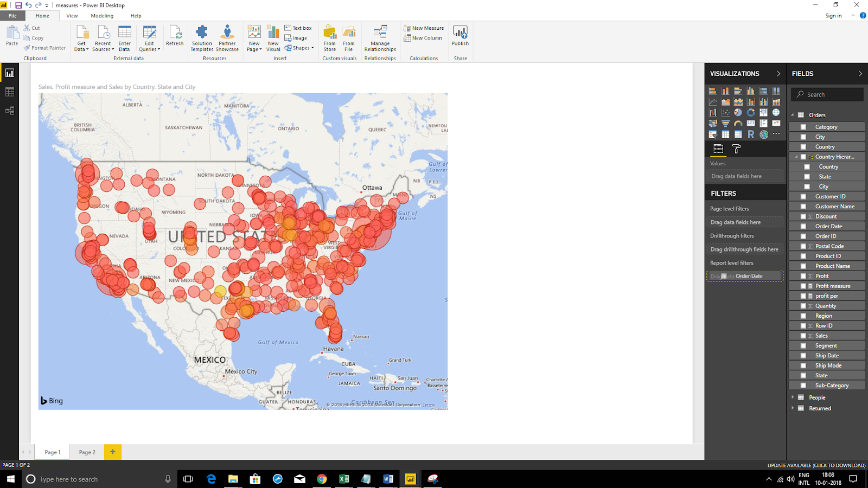Image resolution: width=868 pixels, height=488 pixels.
Task: Tick the Quantity field checkbox
Action: pos(803,306)
